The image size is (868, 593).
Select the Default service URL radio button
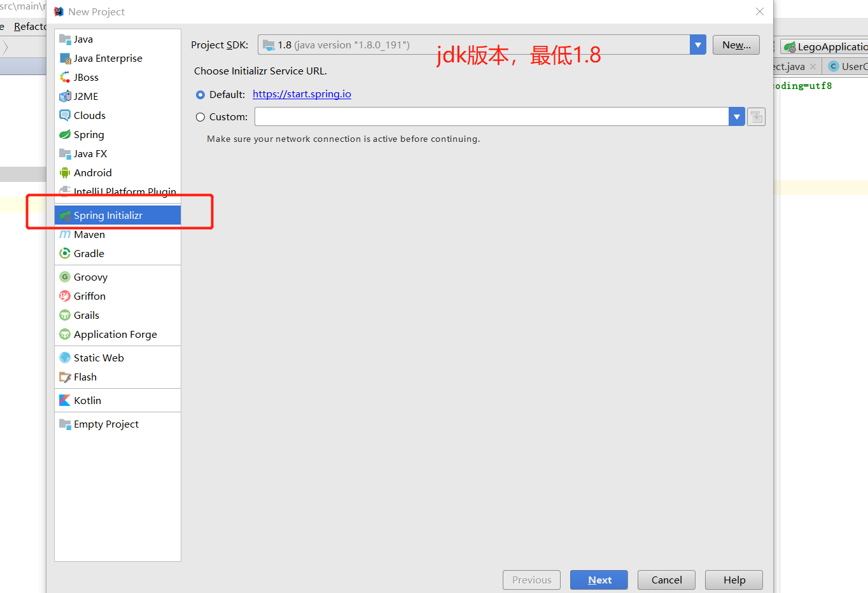tap(200, 95)
